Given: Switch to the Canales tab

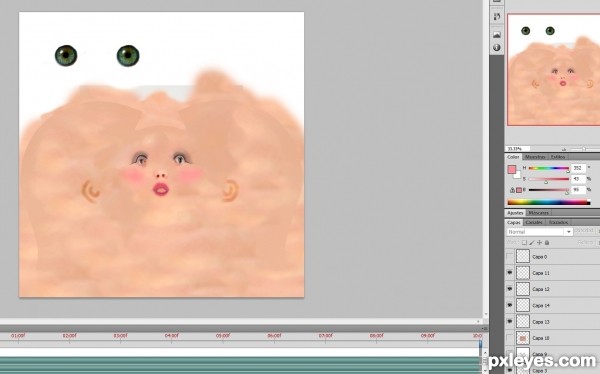Looking at the screenshot, I should 533,222.
